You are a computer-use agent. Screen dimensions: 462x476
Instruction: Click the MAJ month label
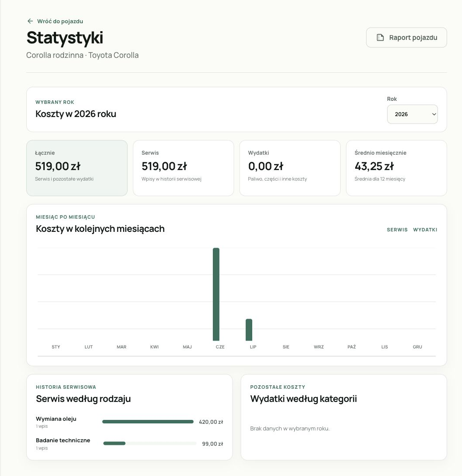[187, 347]
